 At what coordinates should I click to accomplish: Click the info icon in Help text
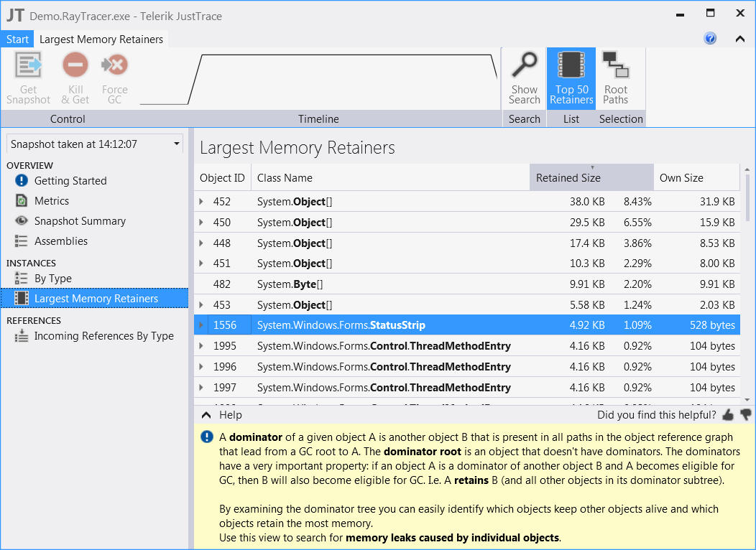click(x=207, y=437)
